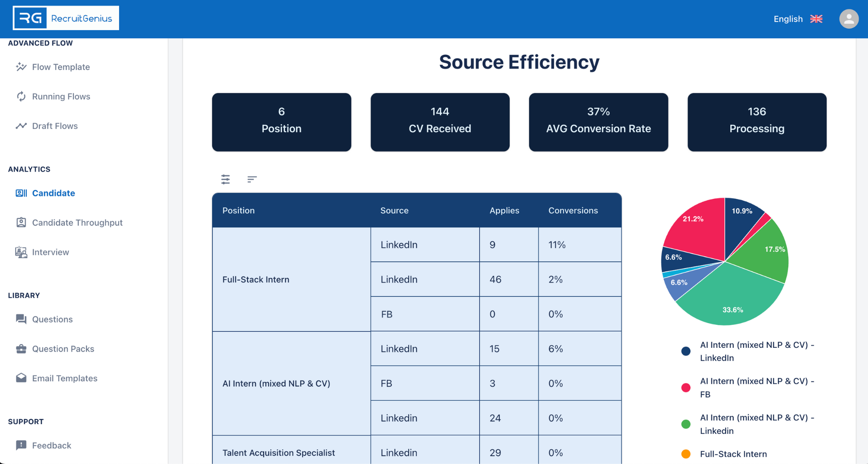868x464 pixels.
Task: Select the Flow Template sidebar icon
Action: pyautogui.click(x=21, y=67)
